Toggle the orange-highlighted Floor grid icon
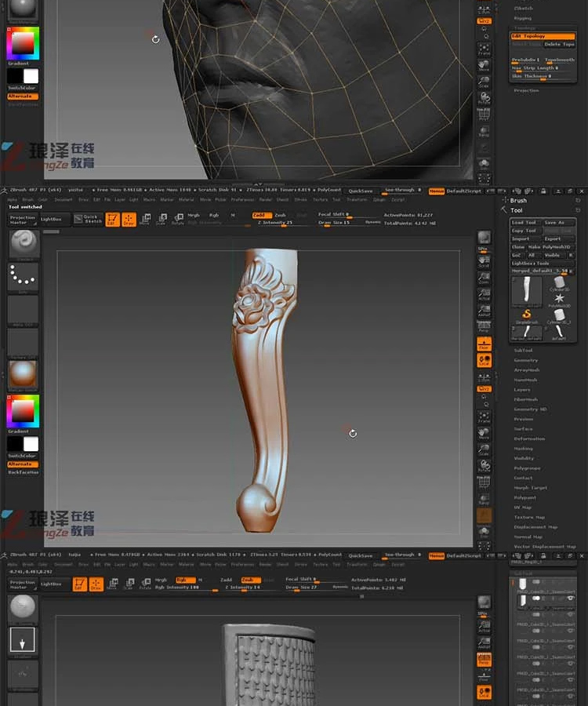 484,344
